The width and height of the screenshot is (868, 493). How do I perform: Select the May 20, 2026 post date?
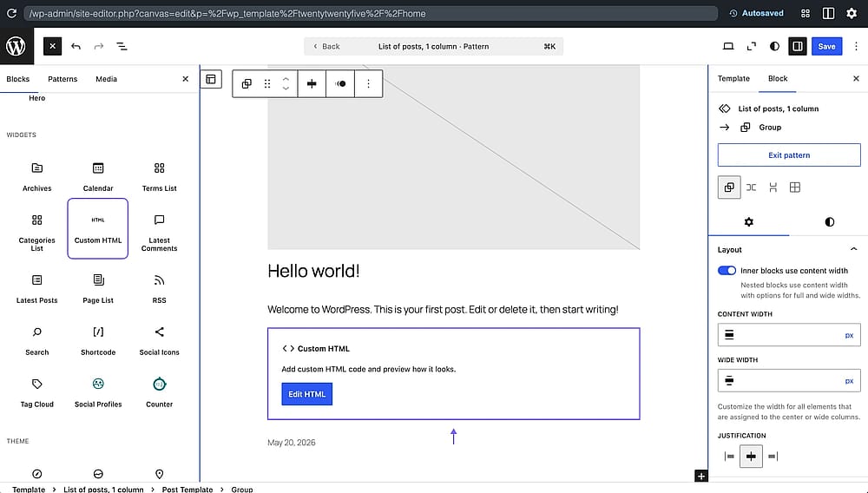(x=291, y=443)
